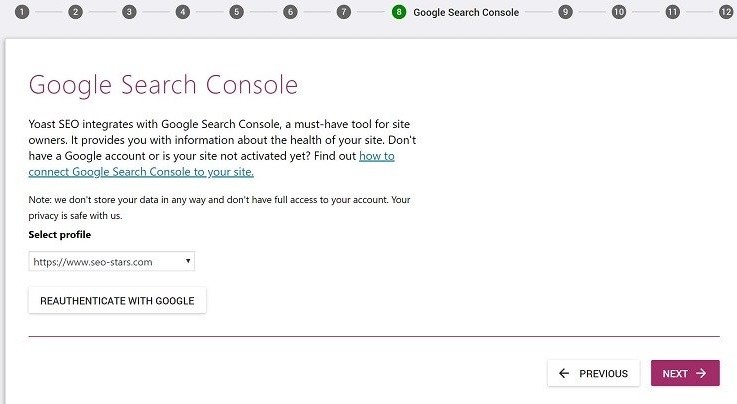Viewport: 737px width, 404px height.
Task: Go to wizard step 5
Action: [236, 12]
